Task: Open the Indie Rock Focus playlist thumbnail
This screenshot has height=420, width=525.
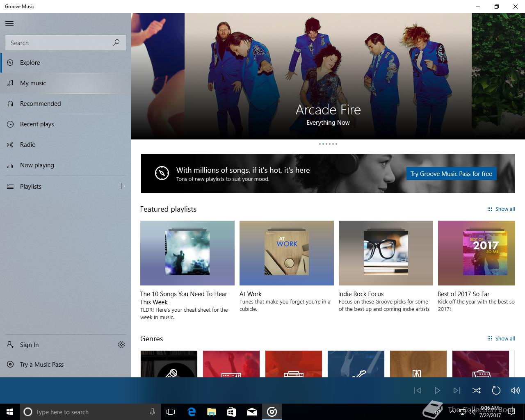Action: click(x=386, y=253)
